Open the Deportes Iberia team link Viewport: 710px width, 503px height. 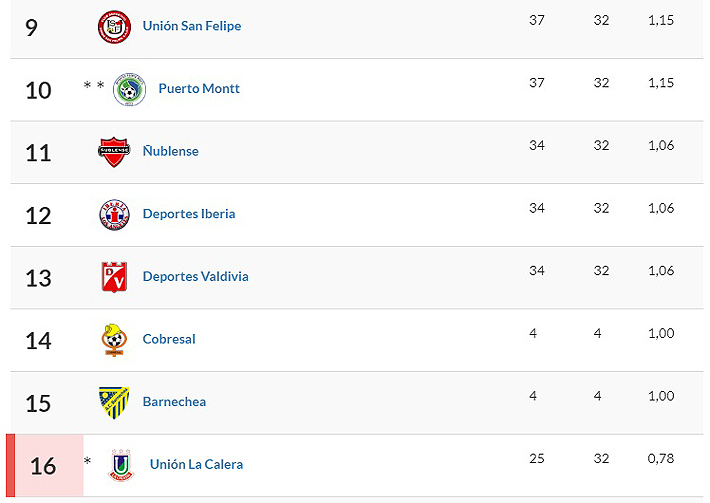[x=189, y=214]
